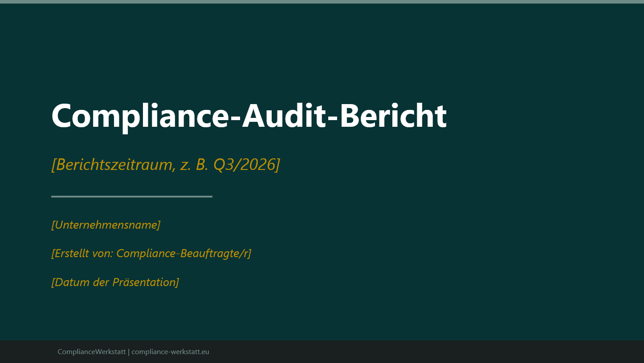644x363 pixels.
Task: Click the green accent bar at the top
Action: 322,2
